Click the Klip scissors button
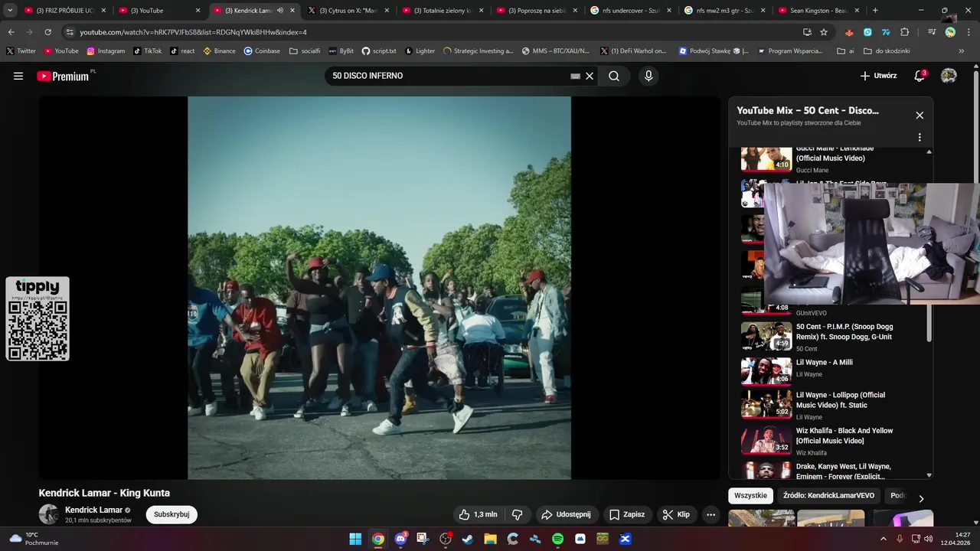The width and height of the screenshot is (980, 551). click(676, 514)
